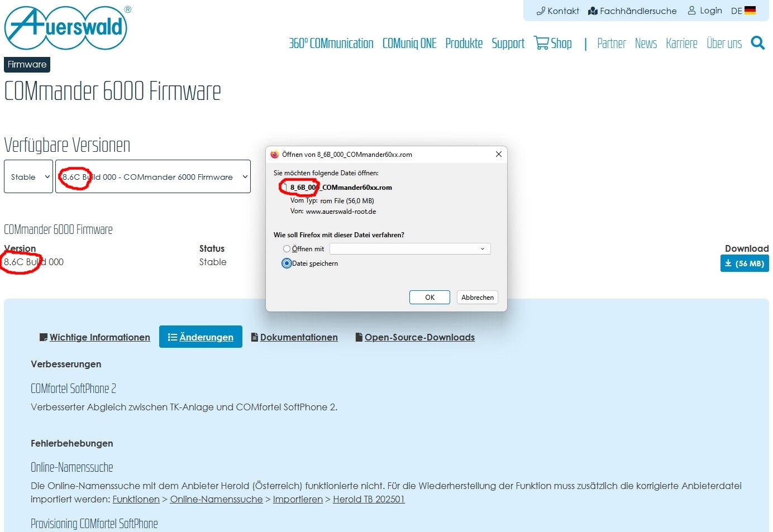Click the 56 MB download button
The image size is (773, 532).
tap(744, 263)
